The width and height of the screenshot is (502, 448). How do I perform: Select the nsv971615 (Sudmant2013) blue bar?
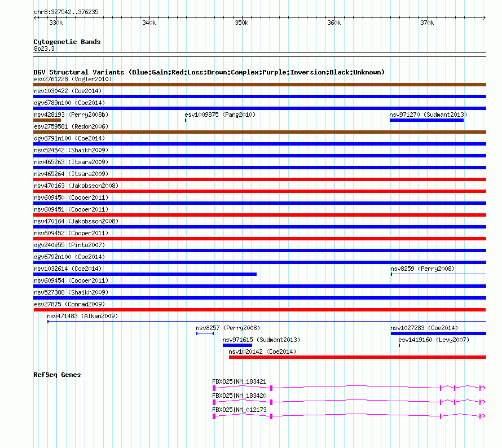(237, 345)
